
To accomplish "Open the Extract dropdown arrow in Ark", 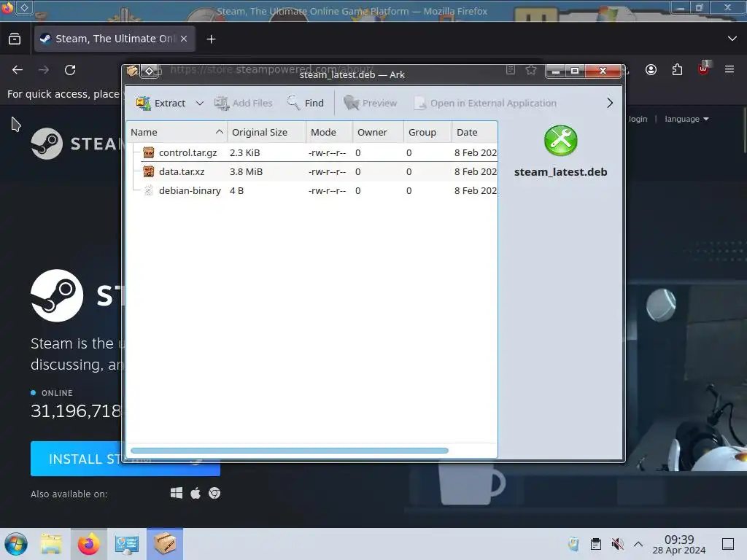I will point(200,104).
